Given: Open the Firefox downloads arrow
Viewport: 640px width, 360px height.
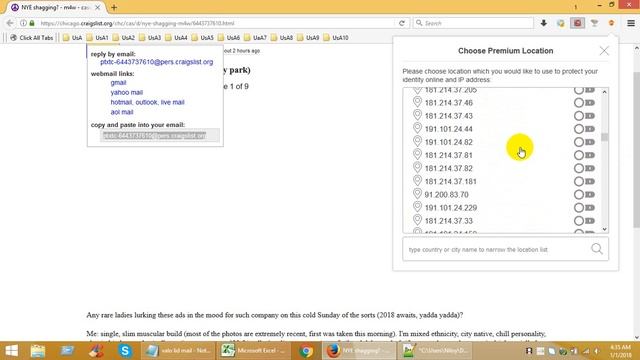Looking at the screenshot, I should tap(544, 23).
